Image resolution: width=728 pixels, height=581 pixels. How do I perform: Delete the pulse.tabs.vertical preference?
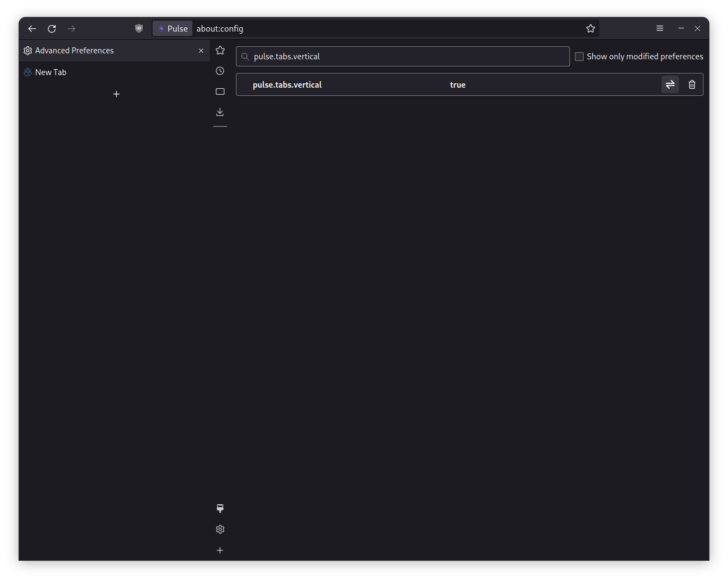pos(691,84)
